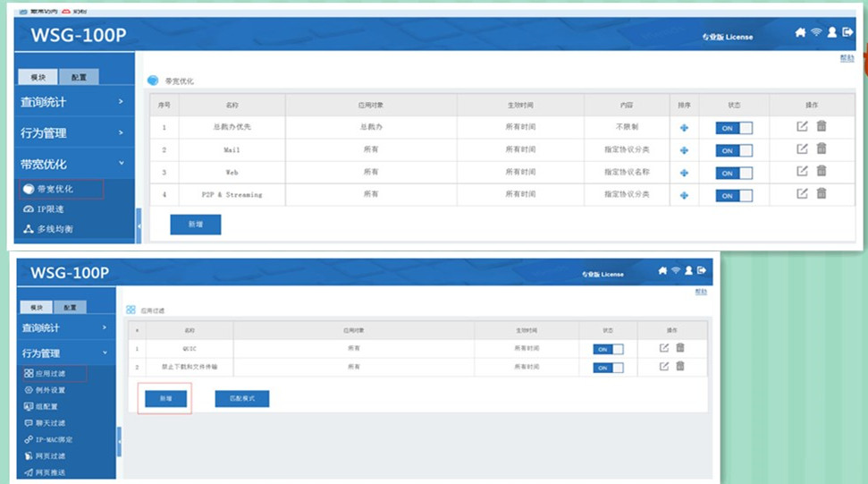Disable the QUIC filter status switch

coord(608,349)
